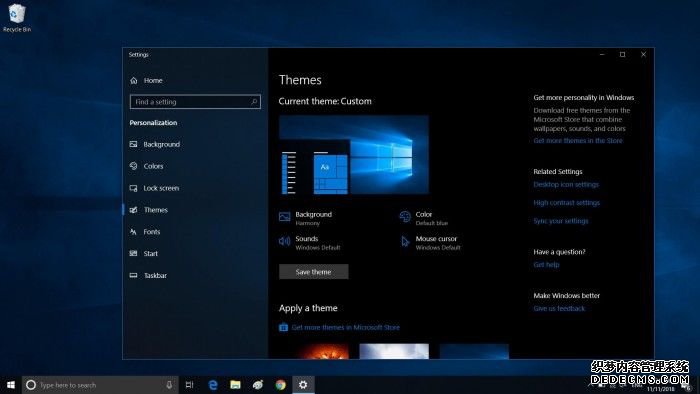
Task: Apply the dark blue Windows theme thumbnail
Action: [474, 351]
